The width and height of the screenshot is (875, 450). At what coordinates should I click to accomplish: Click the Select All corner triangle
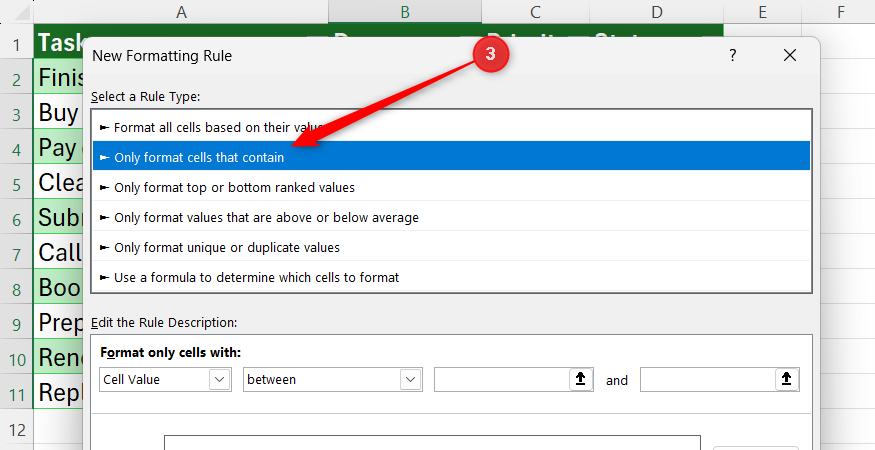21,13
